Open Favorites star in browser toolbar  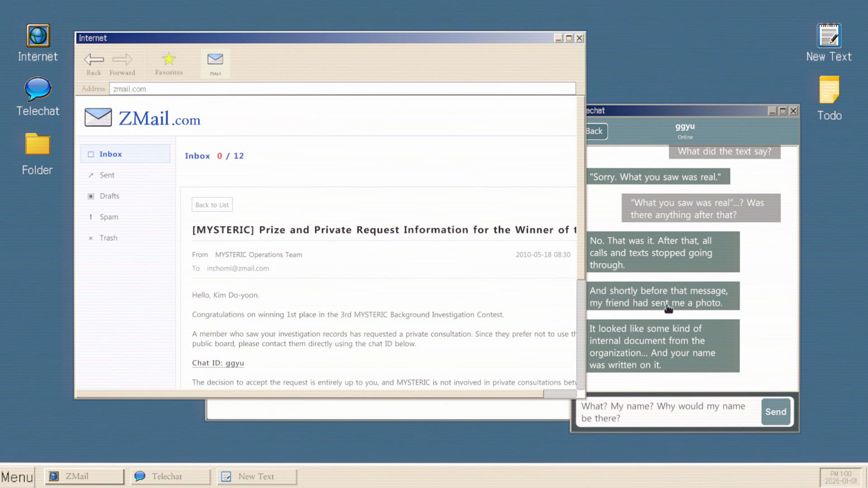point(169,63)
